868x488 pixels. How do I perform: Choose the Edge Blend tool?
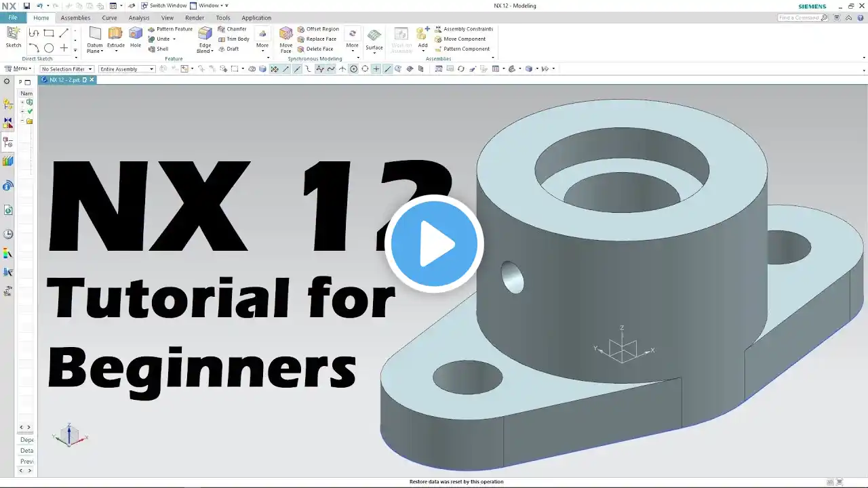pyautogui.click(x=205, y=40)
